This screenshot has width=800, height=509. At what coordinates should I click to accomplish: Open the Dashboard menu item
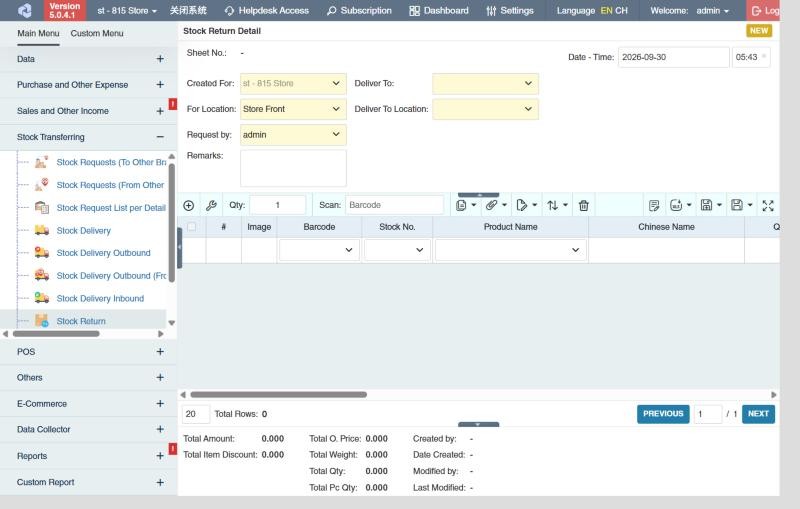(x=439, y=10)
